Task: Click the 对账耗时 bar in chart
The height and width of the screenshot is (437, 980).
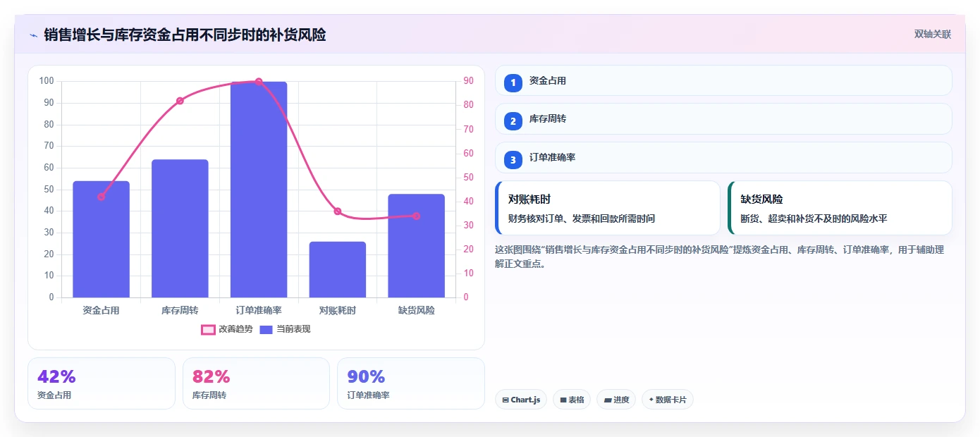Action: tap(338, 269)
